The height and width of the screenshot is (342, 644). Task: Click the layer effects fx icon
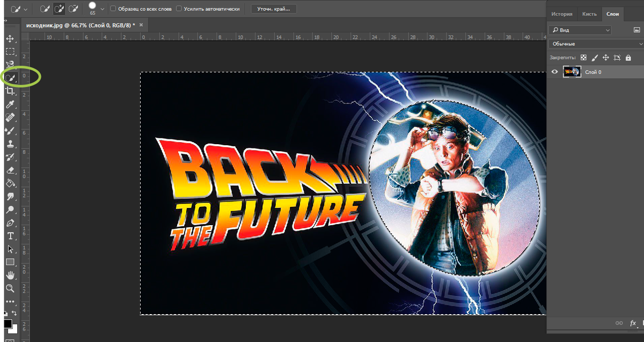click(x=633, y=323)
